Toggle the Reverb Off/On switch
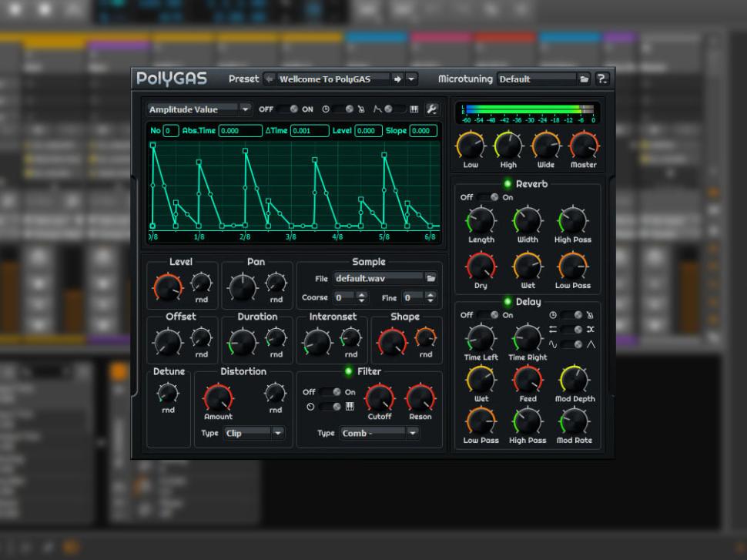Screen dimensions: 747x560 click(488, 197)
